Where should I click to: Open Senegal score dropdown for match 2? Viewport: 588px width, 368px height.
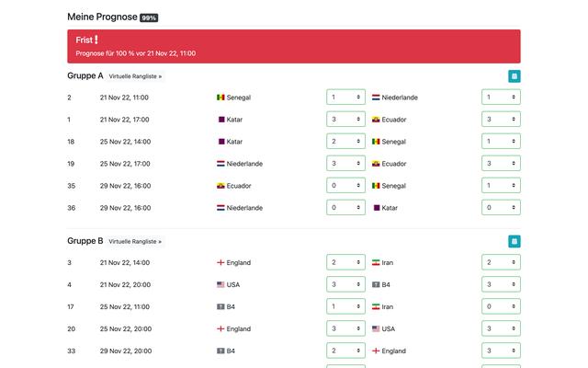pyautogui.click(x=345, y=98)
